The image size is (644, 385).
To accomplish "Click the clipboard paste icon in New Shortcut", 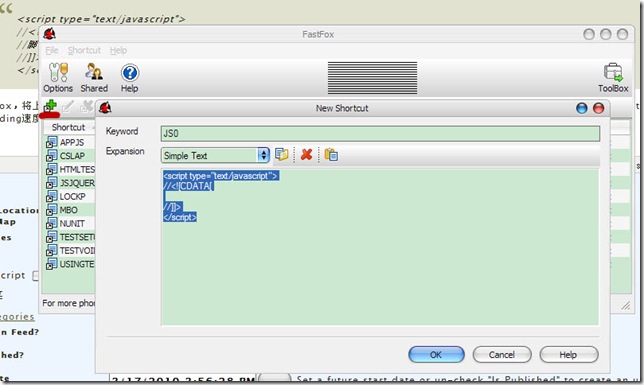I will tap(331, 155).
